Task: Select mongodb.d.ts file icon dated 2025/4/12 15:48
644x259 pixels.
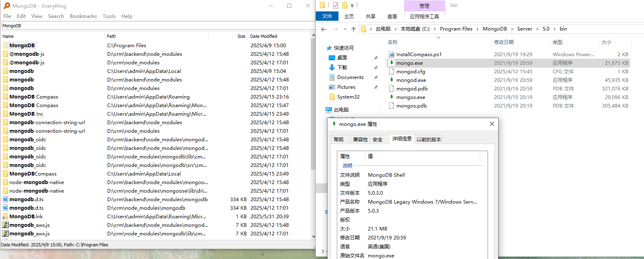Action: pyautogui.click(x=5, y=200)
